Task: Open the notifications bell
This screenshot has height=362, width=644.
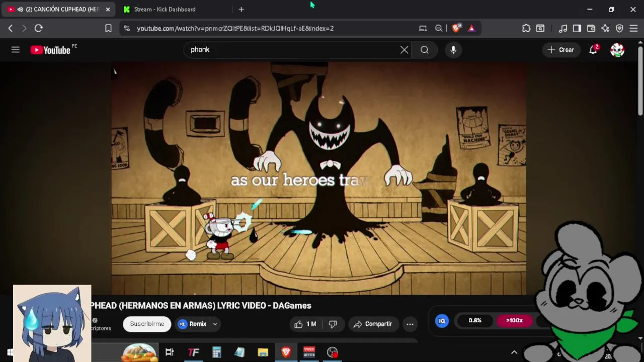Action: pos(593,50)
